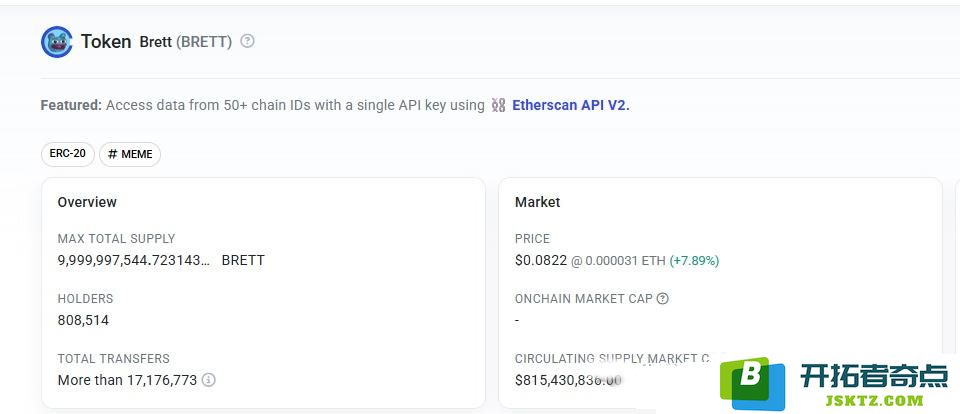The height and width of the screenshot is (414, 960).
Task: Click the Overview card heading
Action: tap(87, 202)
